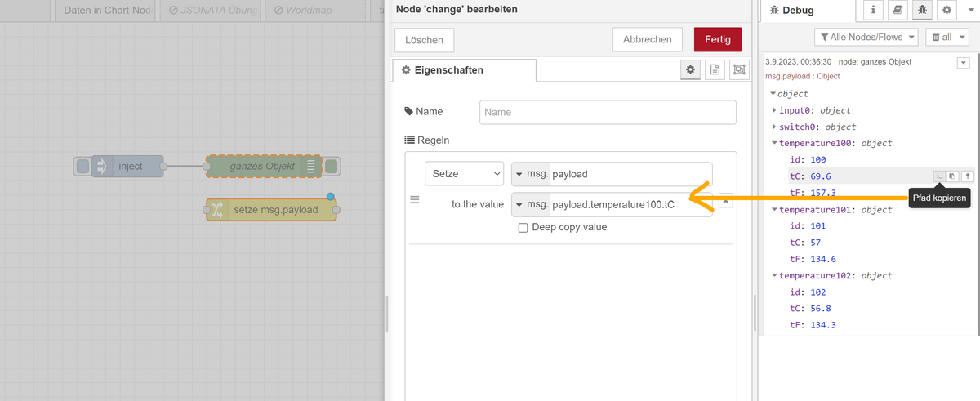Select the ganzes Objekt debug node

265,167
